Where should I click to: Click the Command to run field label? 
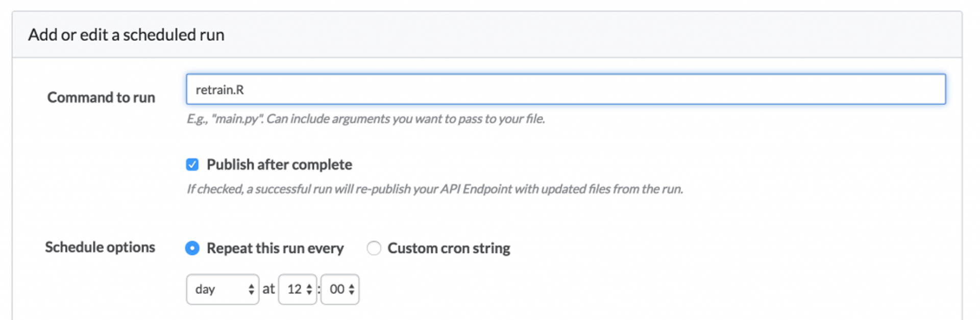pyautogui.click(x=101, y=97)
